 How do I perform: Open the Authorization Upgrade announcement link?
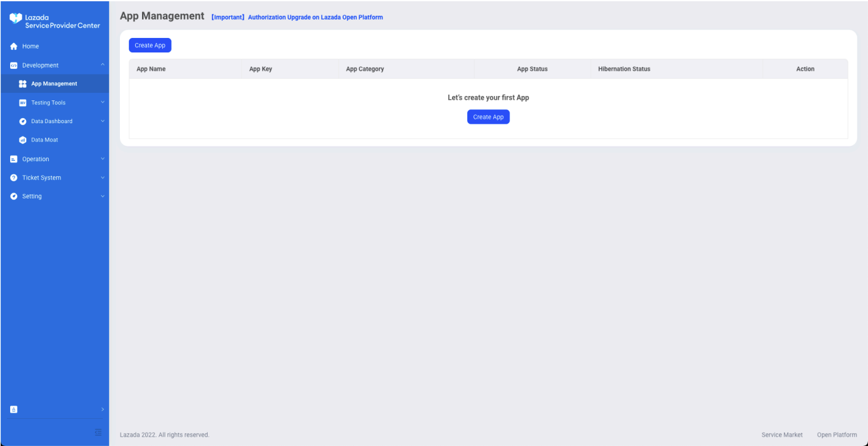click(x=297, y=17)
